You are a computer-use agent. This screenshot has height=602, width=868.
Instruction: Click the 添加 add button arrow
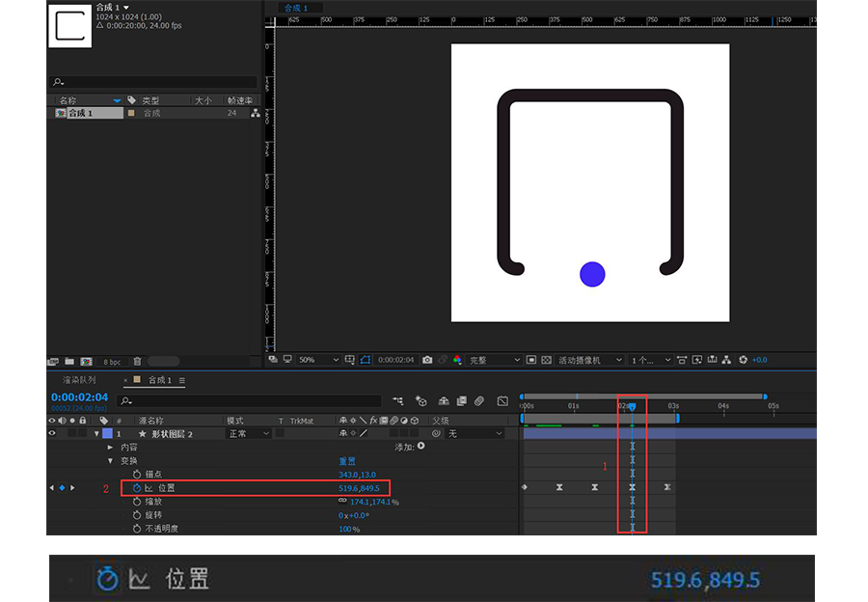click(420, 447)
